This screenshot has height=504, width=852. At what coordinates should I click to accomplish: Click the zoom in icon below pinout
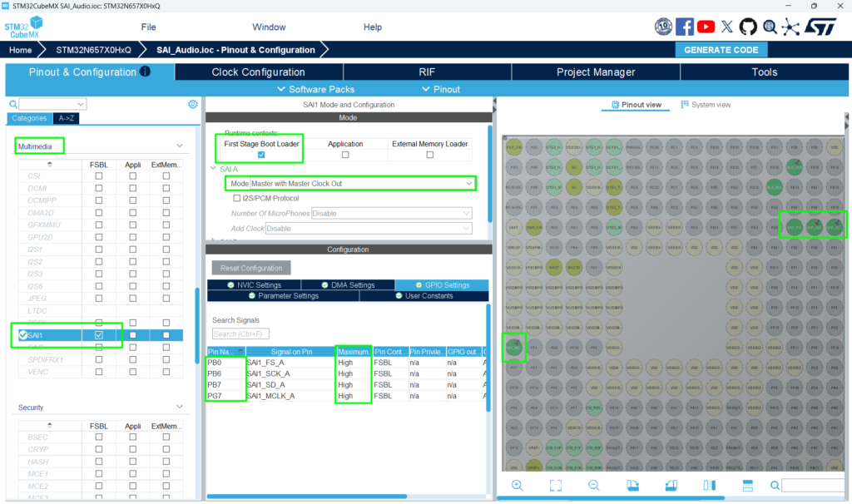(517, 486)
